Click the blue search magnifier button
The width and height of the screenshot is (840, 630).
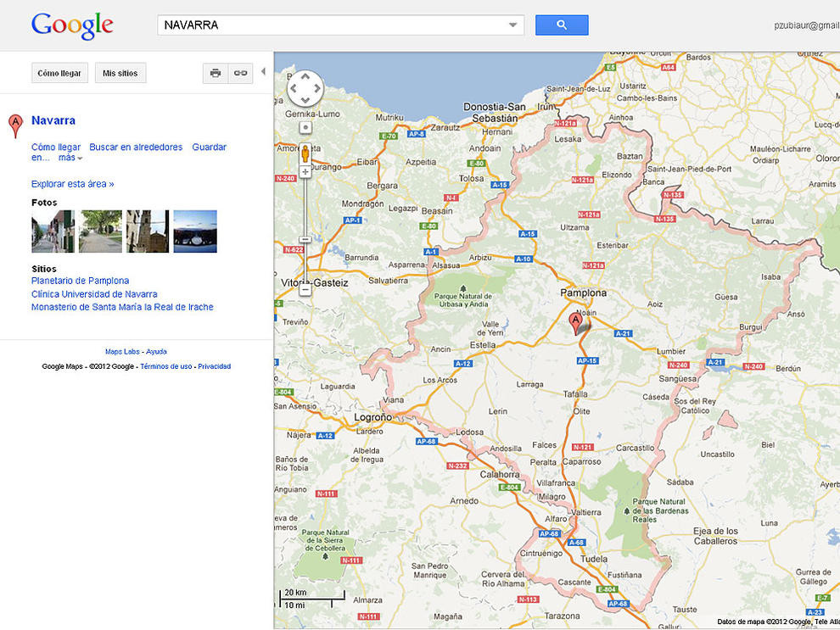pyautogui.click(x=562, y=25)
